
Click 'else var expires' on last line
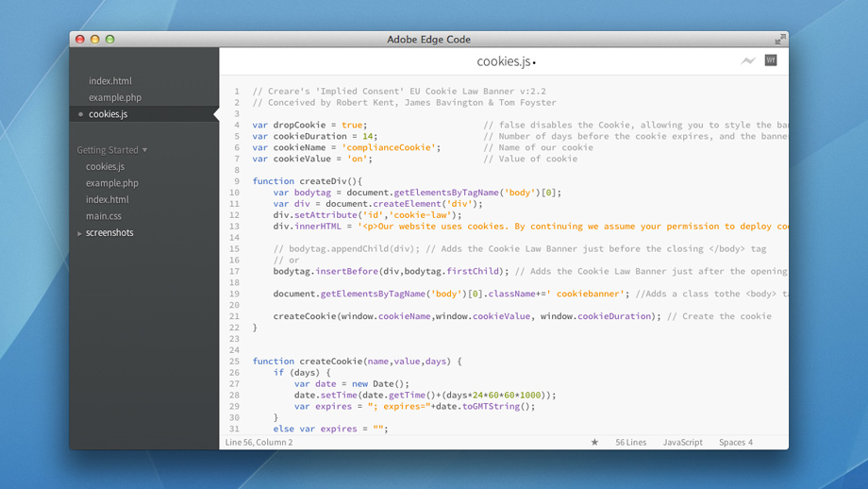point(315,429)
